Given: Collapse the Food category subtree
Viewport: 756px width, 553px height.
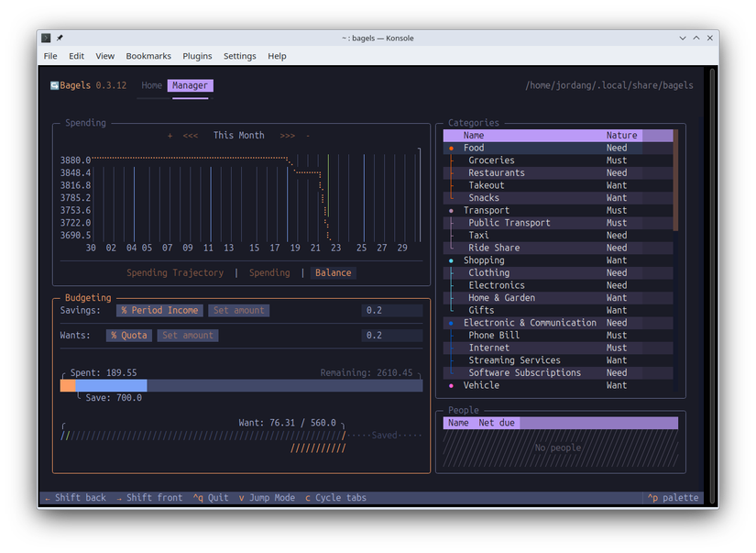Looking at the screenshot, I should pos(475,148).
